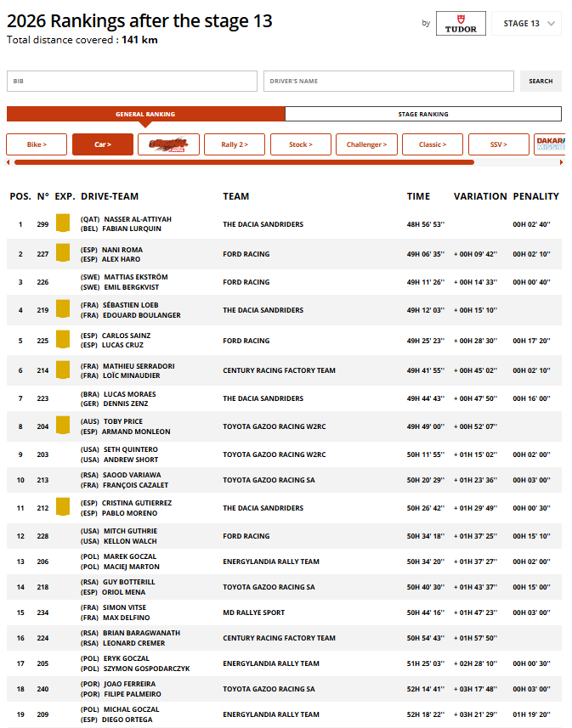Click the horizontal category scrollbar thumb
572x728 pixels.
[245, 162]
